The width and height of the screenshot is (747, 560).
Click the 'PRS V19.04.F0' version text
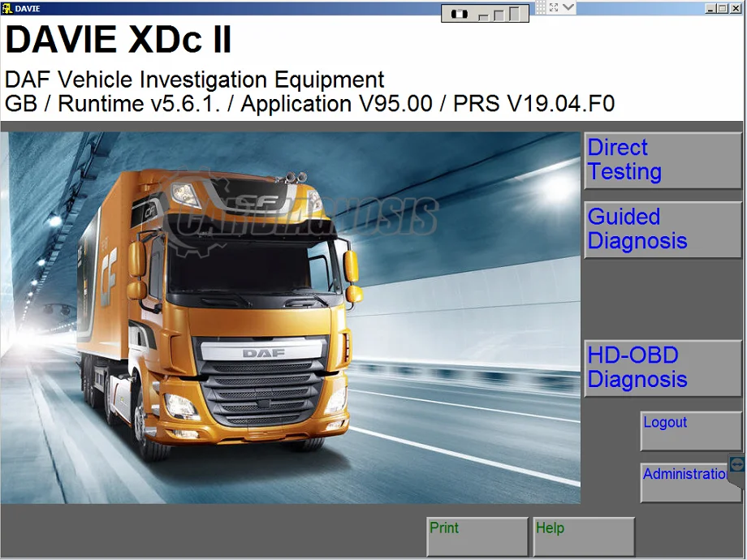(534, 104)
